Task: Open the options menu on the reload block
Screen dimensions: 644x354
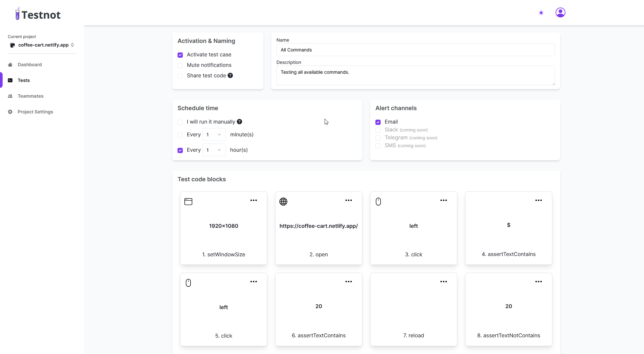Action: click(444, 281)
